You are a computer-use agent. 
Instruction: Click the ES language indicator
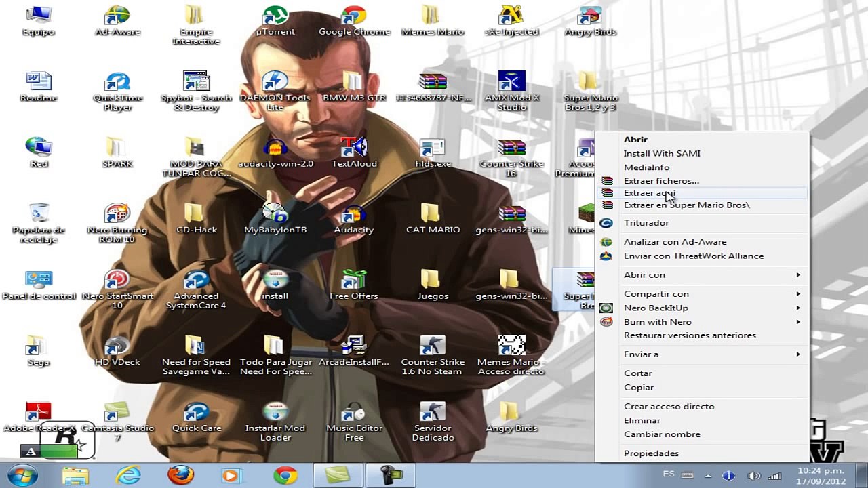click(669, 474)
